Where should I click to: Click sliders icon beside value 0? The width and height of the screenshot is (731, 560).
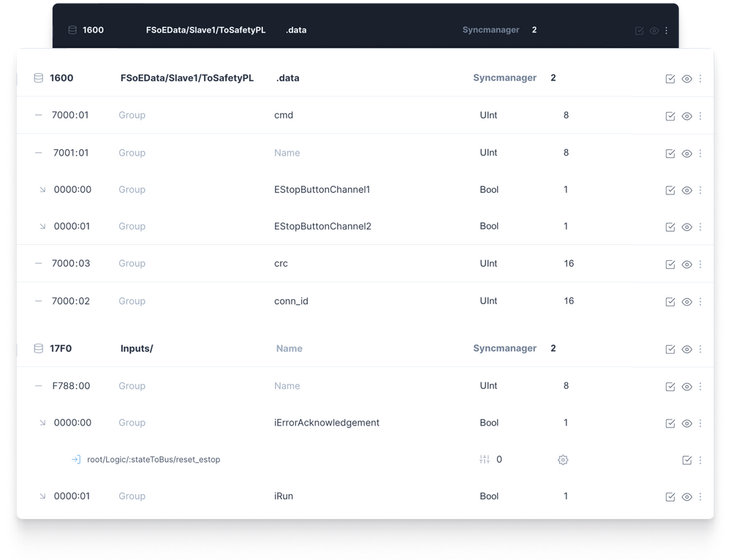(485, 459)
